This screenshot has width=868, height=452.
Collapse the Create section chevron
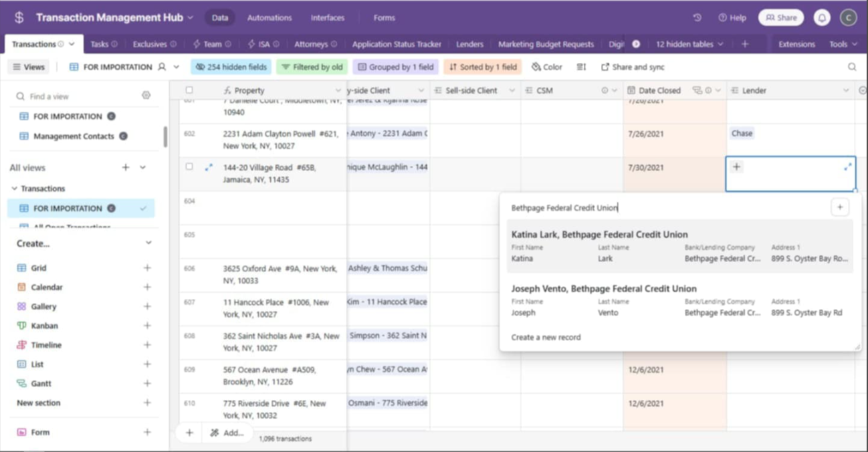[x=148, y=243]
